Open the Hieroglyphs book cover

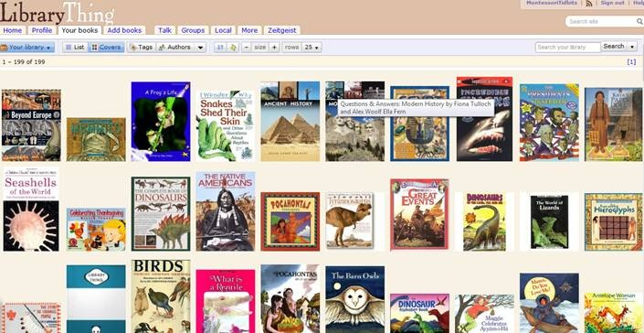pos(614,222)
